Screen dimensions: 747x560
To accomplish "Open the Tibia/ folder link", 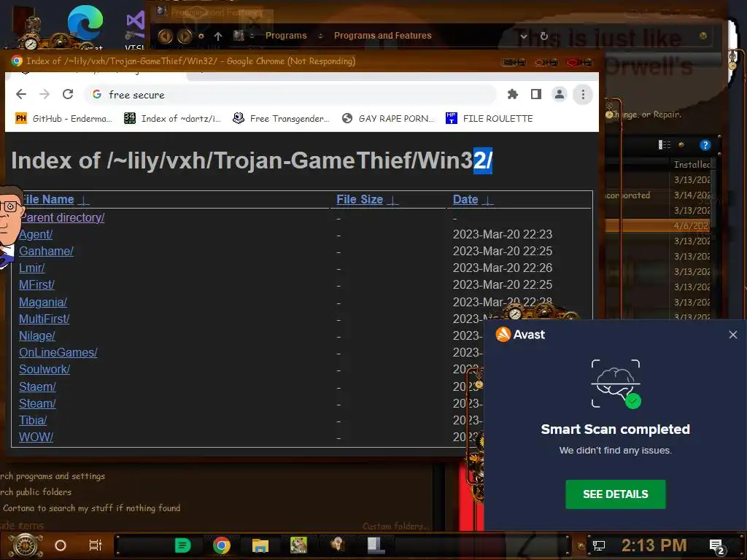I will (33, 421).
